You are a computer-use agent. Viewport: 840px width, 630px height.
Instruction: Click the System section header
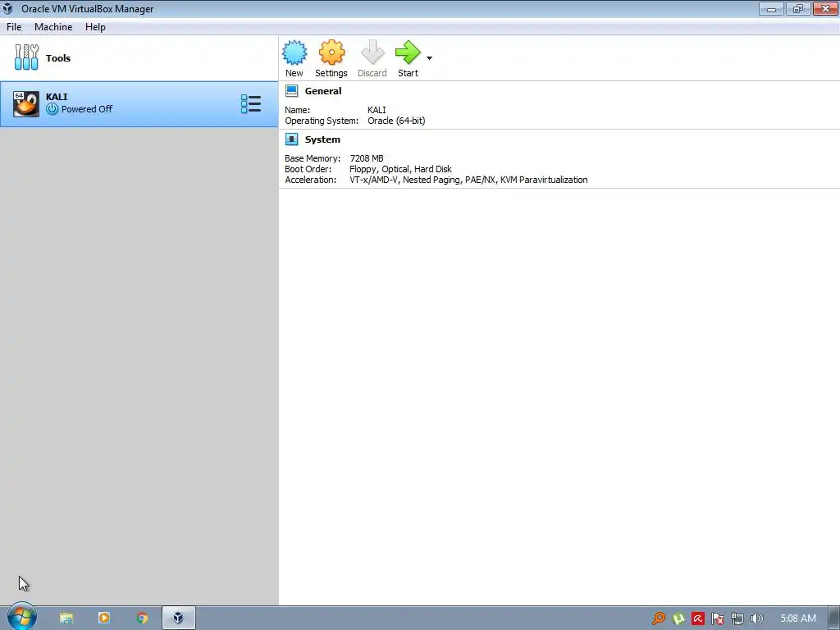322,139
